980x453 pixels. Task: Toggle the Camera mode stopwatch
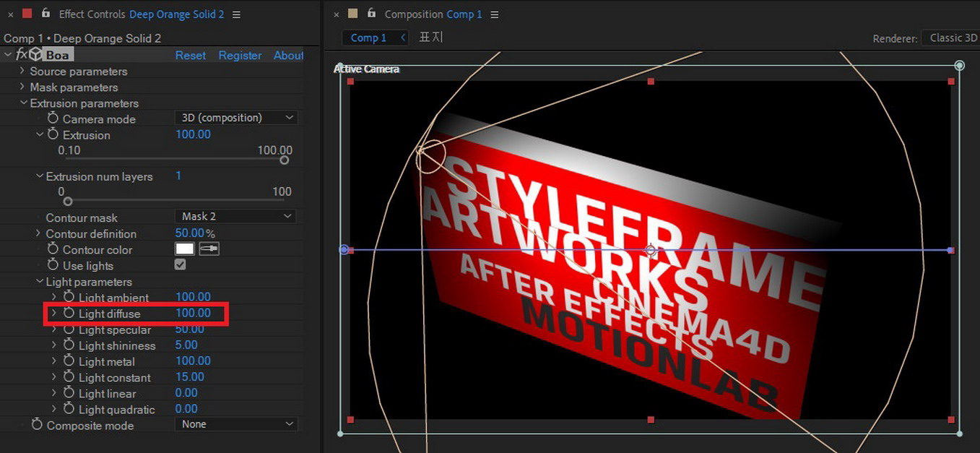(53, 118)
